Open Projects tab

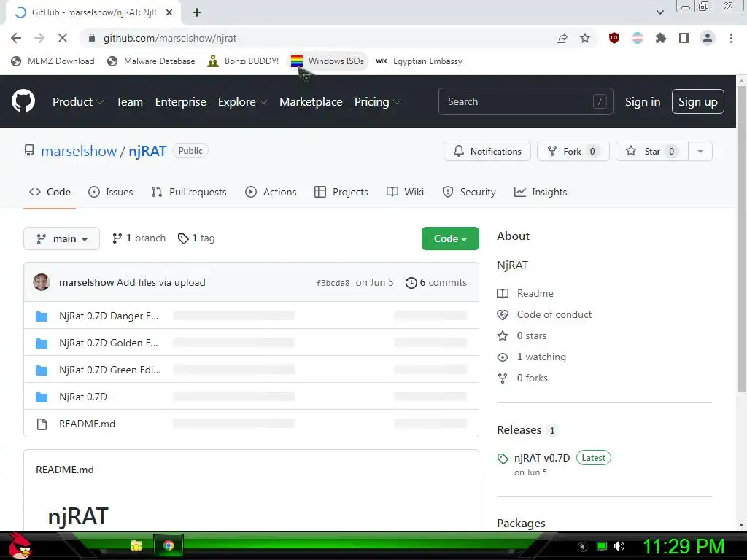(341, 192)
